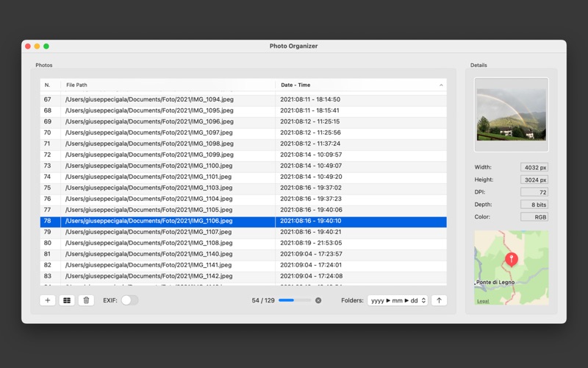This screenshot has width=588, height=368.
Task: Sort by the N. column header
Action: click(49, 85)
